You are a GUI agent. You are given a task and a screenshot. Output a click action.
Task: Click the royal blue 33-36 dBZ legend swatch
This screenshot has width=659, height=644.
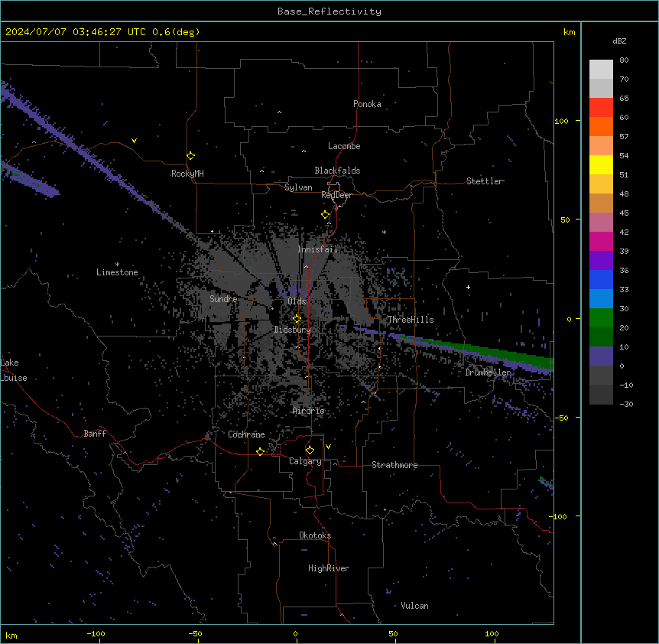point(601,279)
